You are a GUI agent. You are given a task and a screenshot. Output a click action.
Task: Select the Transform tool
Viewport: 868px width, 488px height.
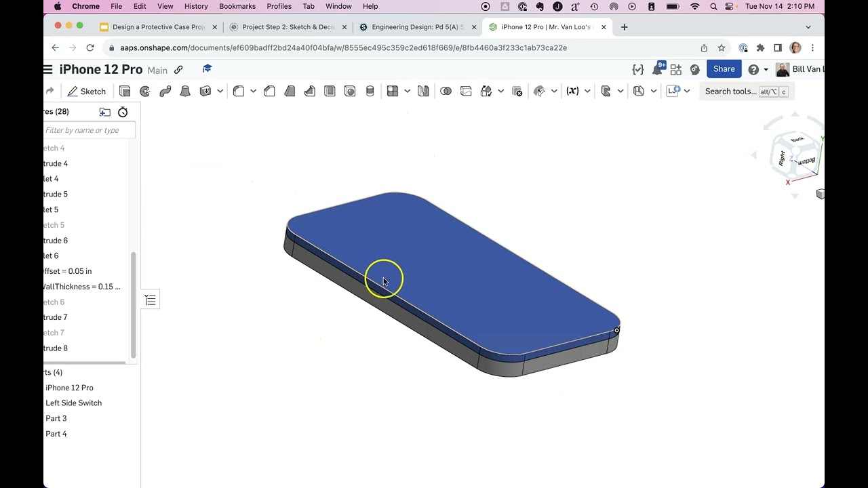point(486,91)
